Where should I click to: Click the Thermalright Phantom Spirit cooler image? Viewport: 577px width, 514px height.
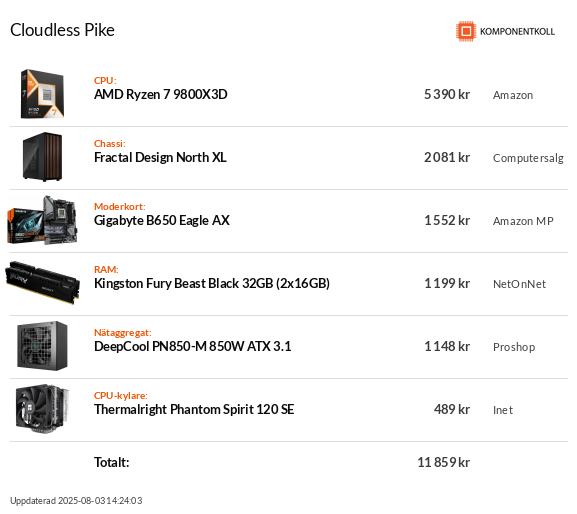pos(42,409)
